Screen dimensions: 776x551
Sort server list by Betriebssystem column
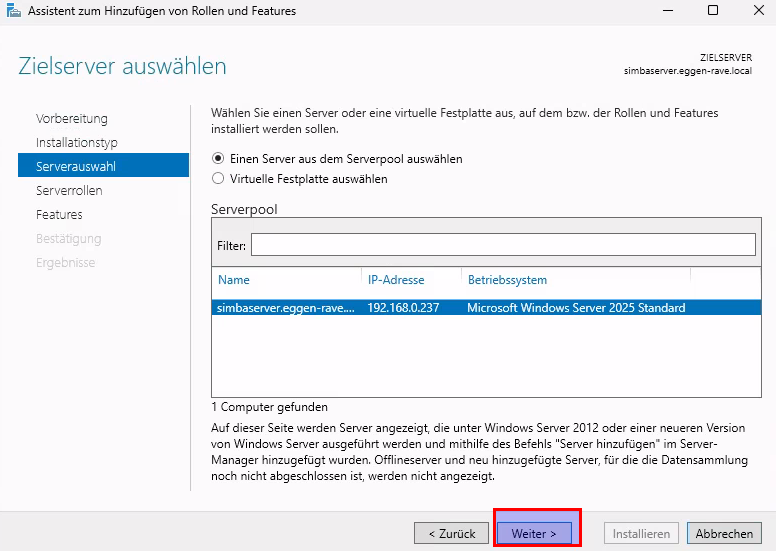pos(507,280)
